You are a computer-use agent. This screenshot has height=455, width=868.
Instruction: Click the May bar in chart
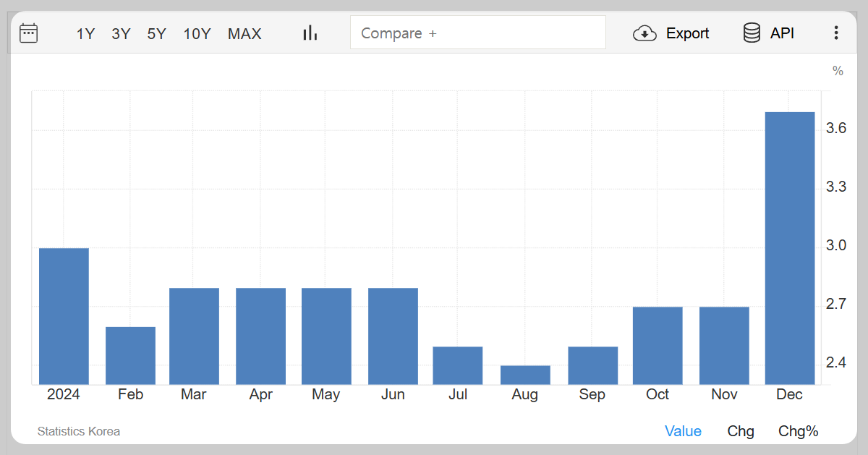[326, 336]
